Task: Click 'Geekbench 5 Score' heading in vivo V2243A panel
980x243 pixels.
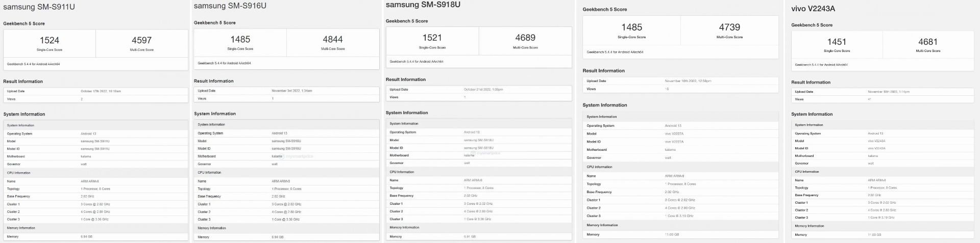Action: point(812,25)
